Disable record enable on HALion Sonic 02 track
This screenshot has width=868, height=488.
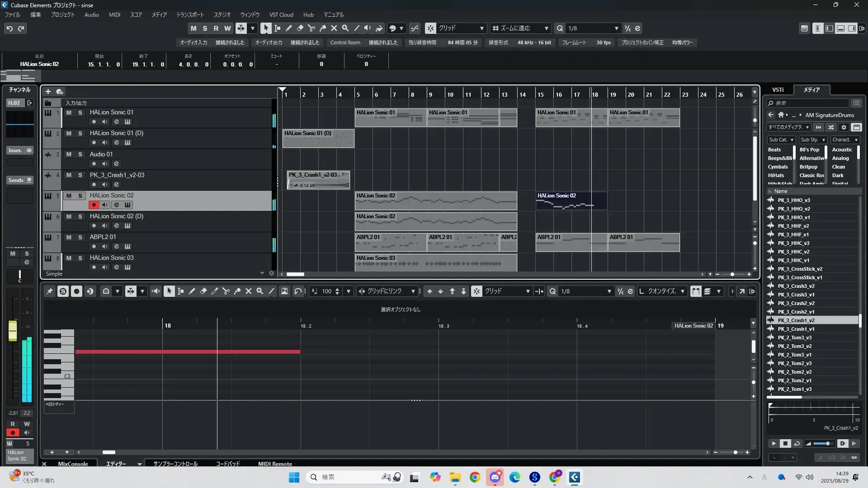94,205
